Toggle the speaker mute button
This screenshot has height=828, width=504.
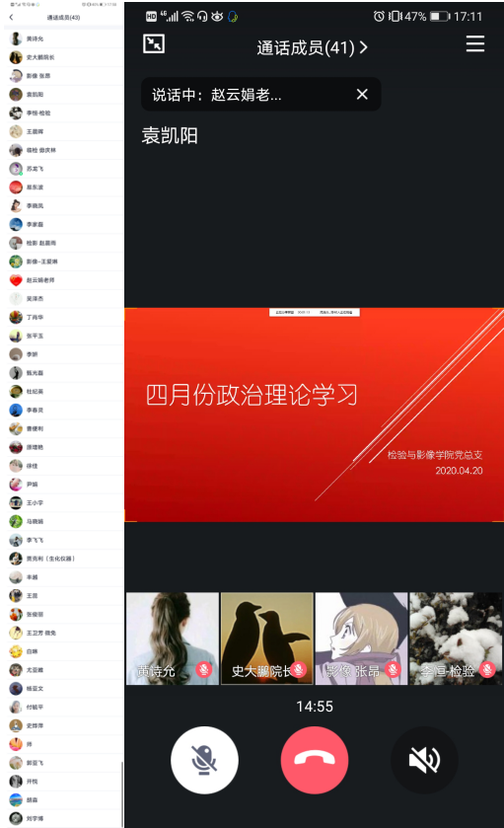coord(424,760)
